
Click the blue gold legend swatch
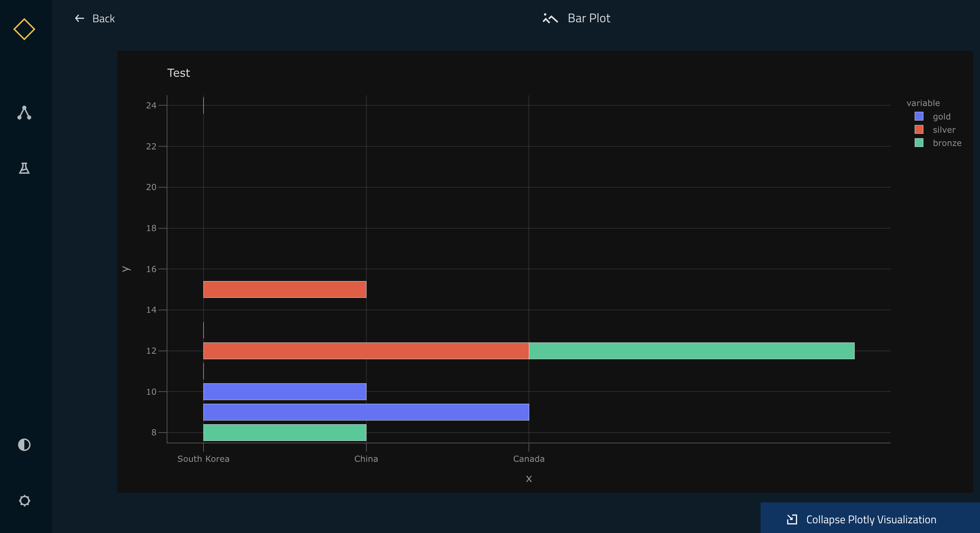(x=919, y=116)
